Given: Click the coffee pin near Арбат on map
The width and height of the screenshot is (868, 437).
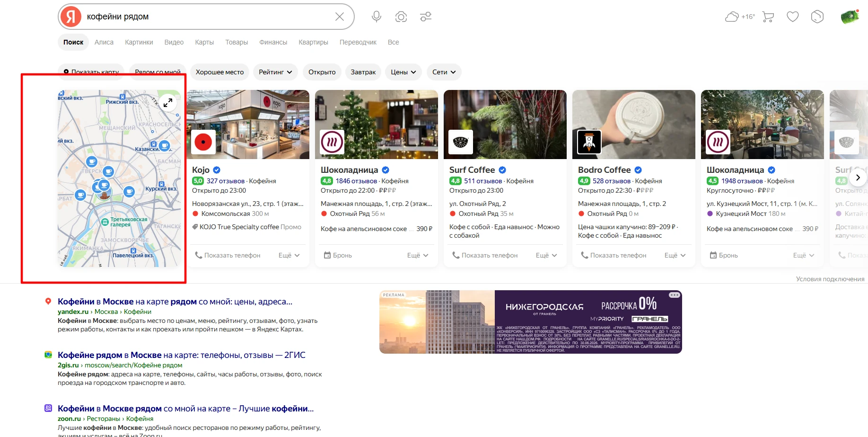Looking at the screenshot, I should (x=80, y=195).
